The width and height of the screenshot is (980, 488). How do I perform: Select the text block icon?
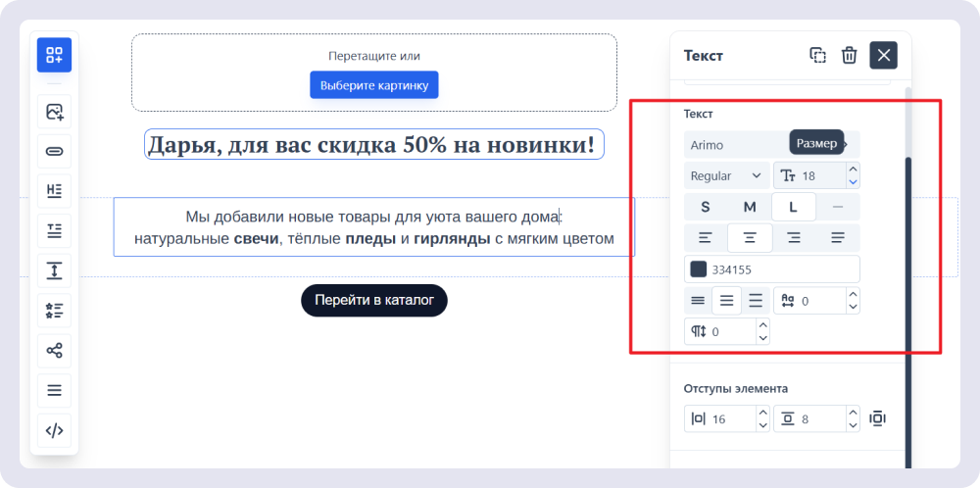click(x=54, y=231)
